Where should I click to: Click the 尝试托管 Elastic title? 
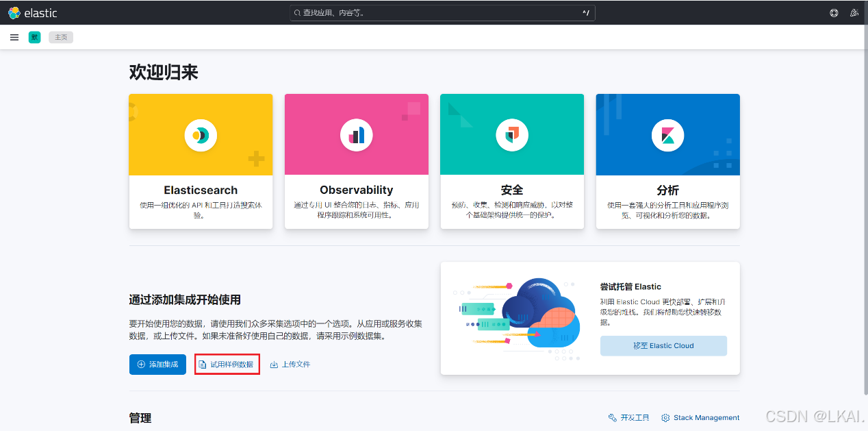[630, 286]
